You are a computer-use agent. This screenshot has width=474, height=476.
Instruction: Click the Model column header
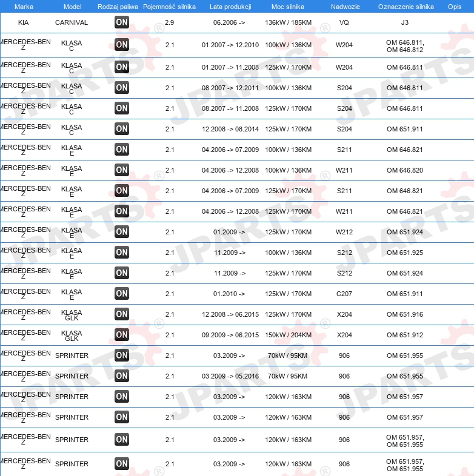tap(72, 7)
